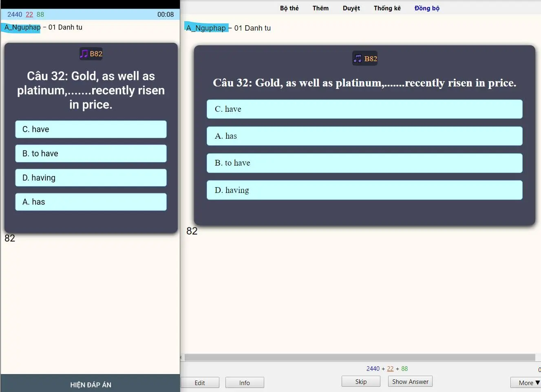Click the horizontal scrollbar
The height and width of the screenshot is (392, 541).
click(x=360, y=357)
